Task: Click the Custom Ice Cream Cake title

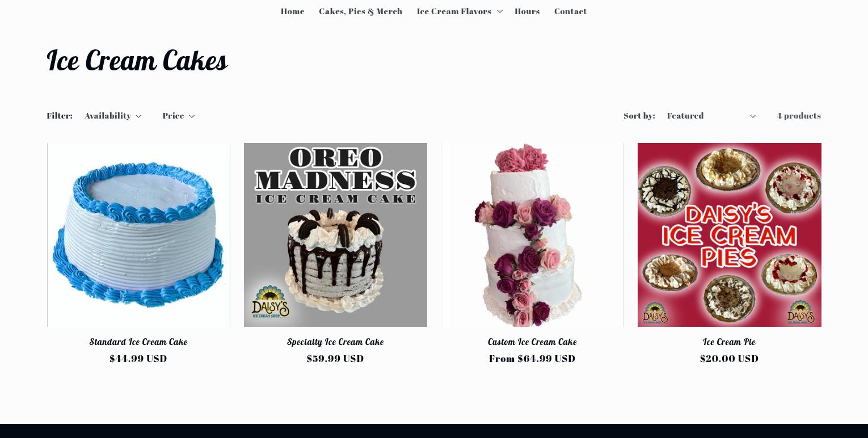Action: point(532,342)
